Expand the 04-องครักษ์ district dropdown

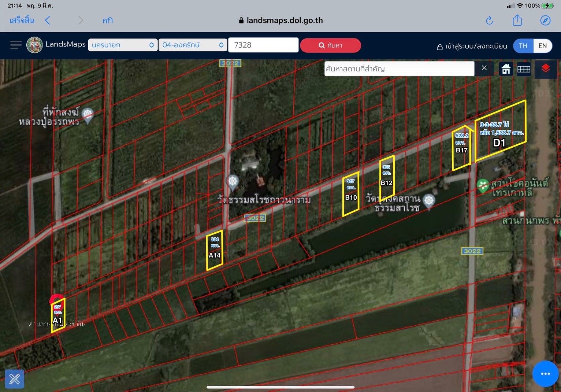(x=193, y=45)
